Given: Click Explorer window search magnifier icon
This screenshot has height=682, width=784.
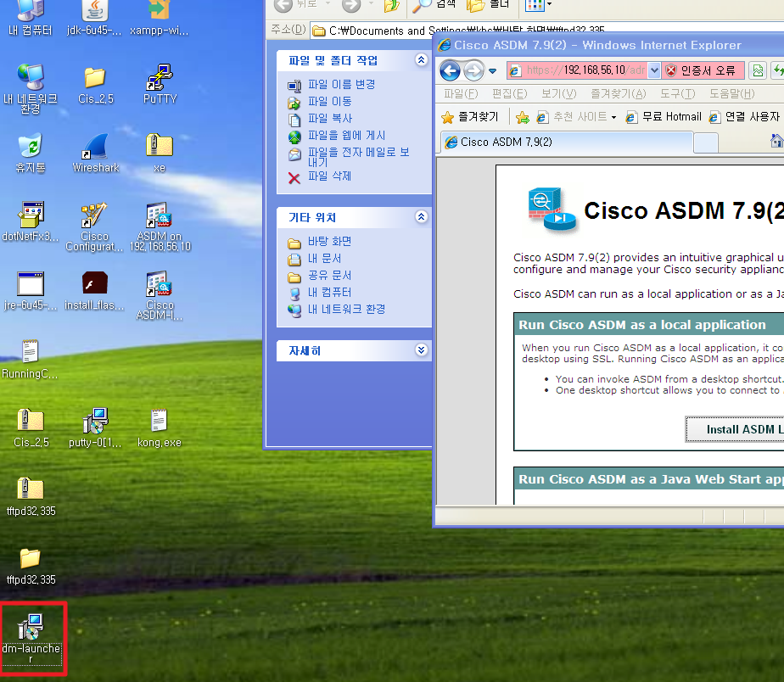Looking at the screenshot, I should click(x=421, y=5).
